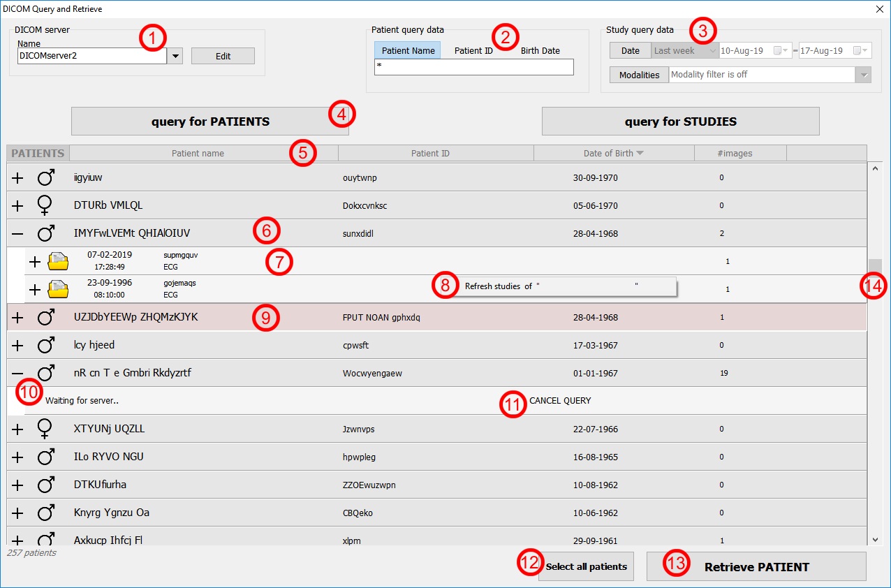Click scrollbar down arrow of patient list
891x588 pixels.
[x=876, y=539]
